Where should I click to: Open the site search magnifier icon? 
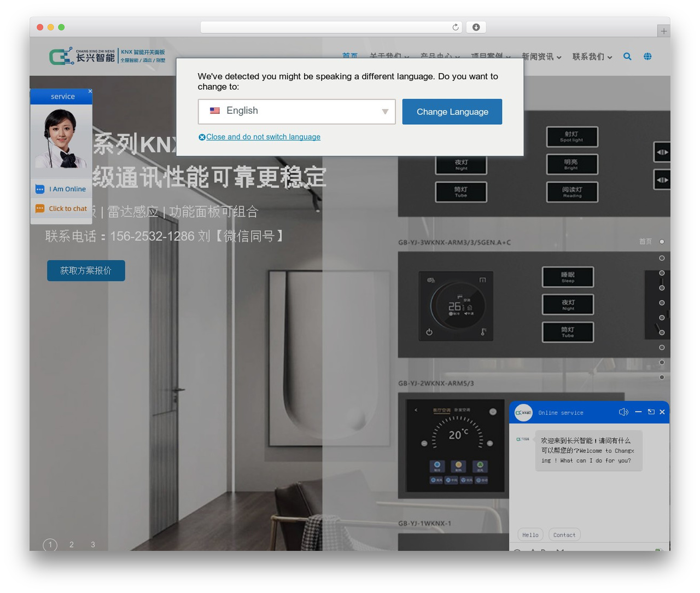click(x=627, y=56)
